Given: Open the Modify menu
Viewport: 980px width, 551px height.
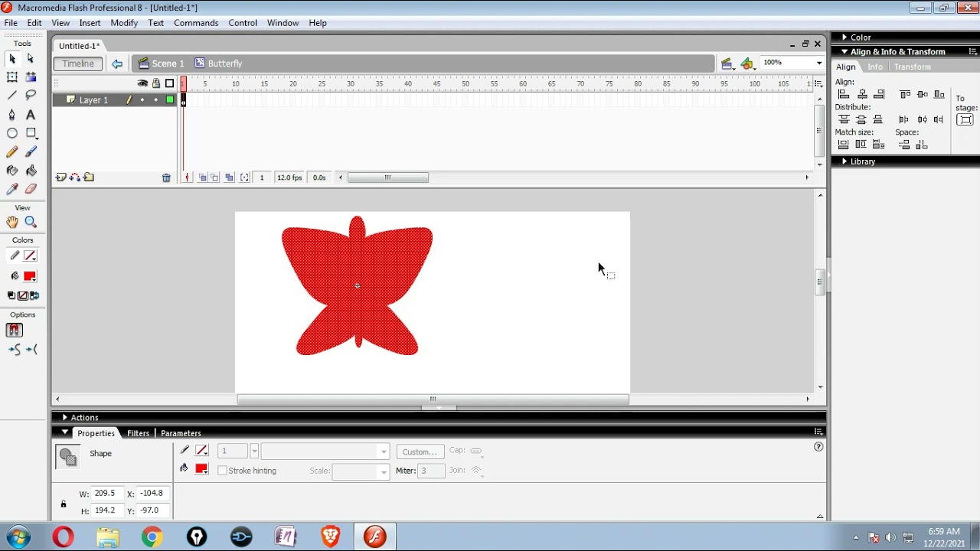Looking at the screenshot, I should click(x=124, y=23).
